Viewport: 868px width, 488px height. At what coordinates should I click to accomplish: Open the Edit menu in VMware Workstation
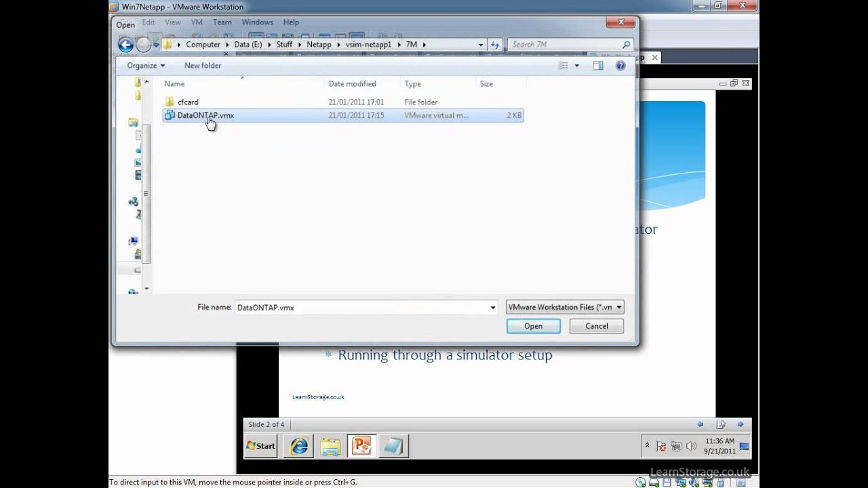coord(149,22)
